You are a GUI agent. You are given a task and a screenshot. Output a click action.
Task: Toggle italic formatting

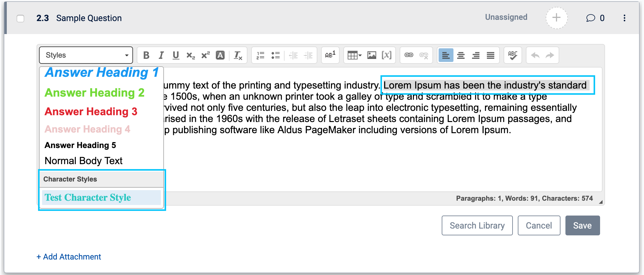click(161, 55)
